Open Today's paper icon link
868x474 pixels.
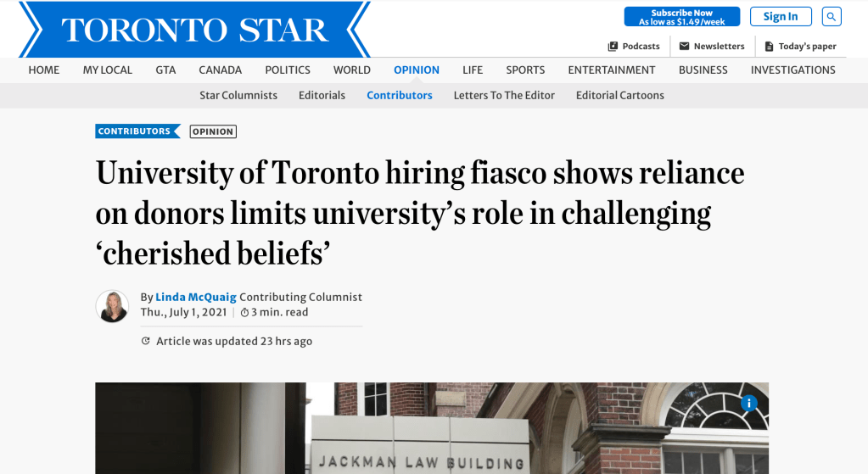pyautogui.click(x=769, y=47)
